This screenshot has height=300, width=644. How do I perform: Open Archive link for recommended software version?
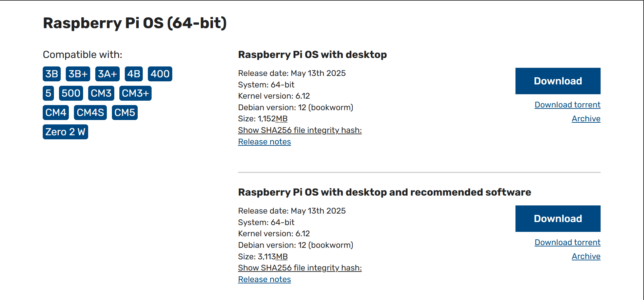point(586,256)
